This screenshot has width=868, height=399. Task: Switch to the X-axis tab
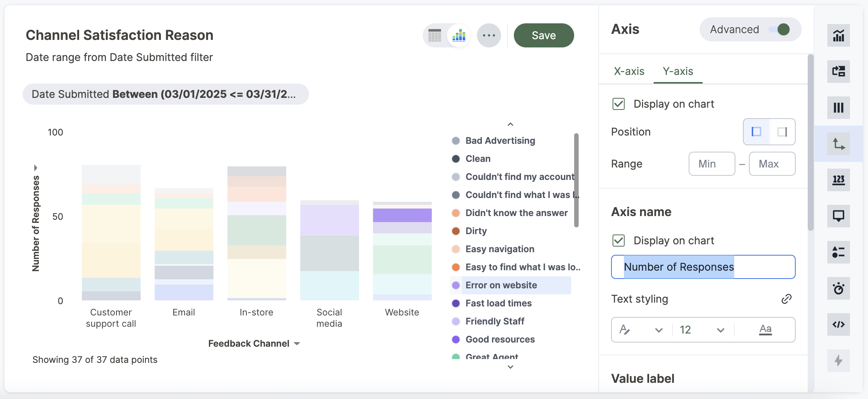(629, 71)
